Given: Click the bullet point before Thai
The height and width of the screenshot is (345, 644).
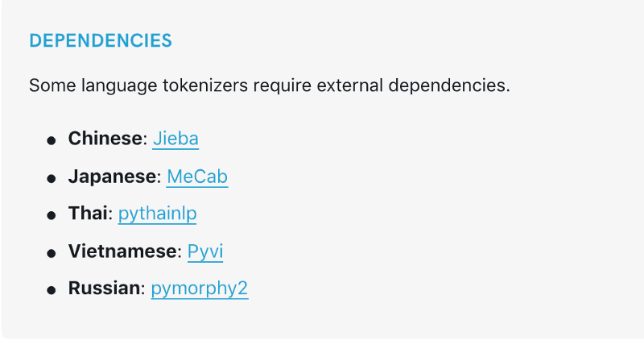Looking at the screenshot, I should [52, 215].
